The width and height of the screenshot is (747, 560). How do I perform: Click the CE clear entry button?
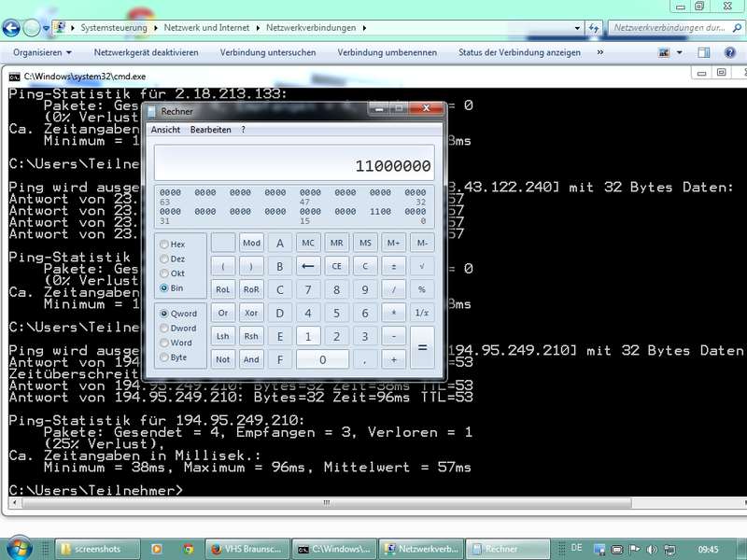click(x=337, y=266)
